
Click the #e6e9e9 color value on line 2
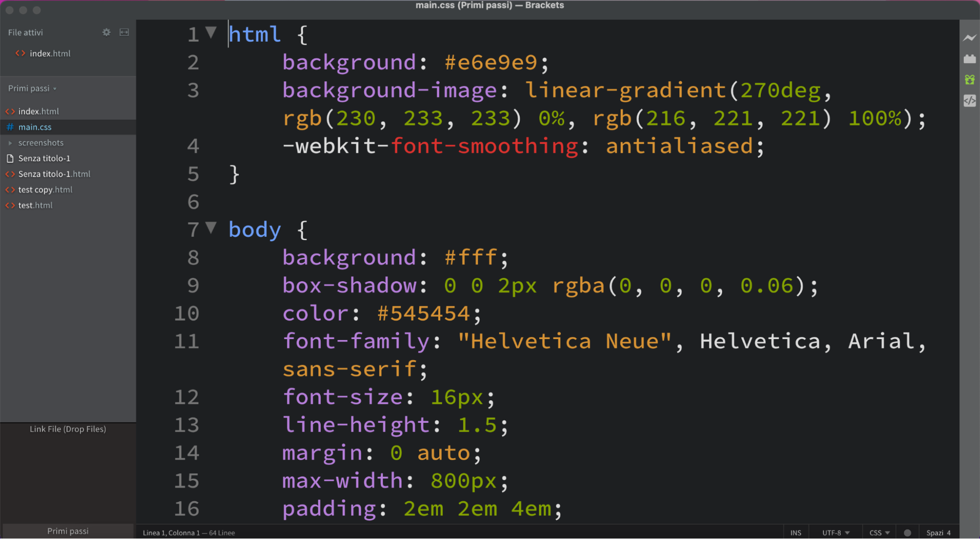tap(490, 62)
